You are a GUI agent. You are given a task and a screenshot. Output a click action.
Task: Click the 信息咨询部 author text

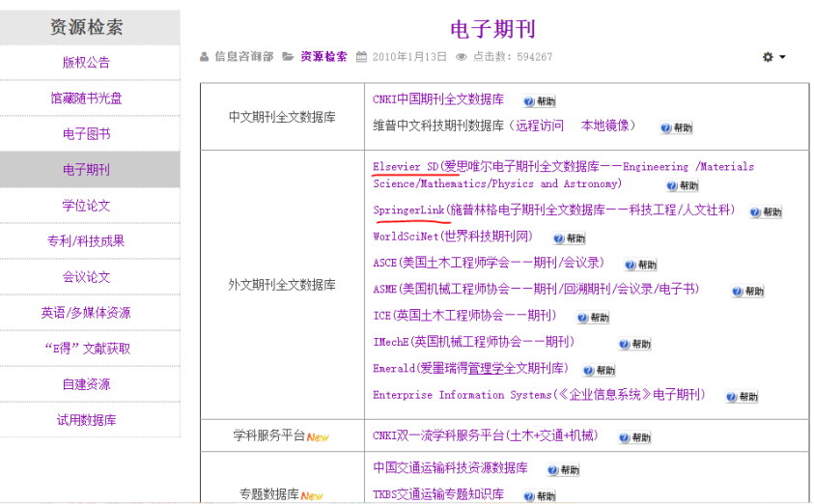click(244, 57)
